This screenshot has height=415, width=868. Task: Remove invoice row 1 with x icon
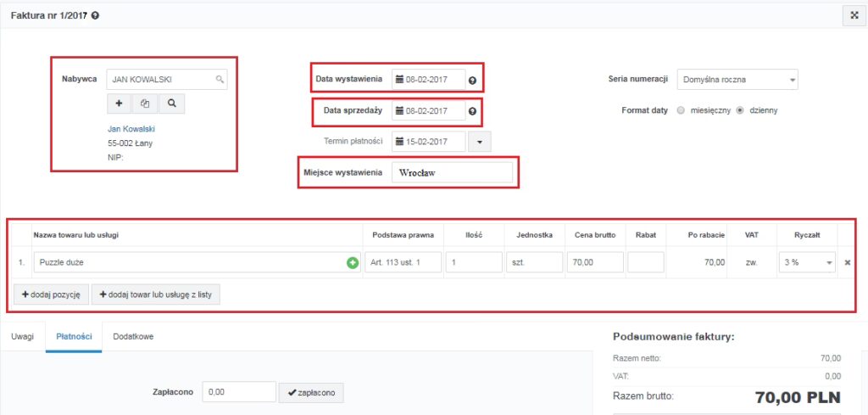847,263
